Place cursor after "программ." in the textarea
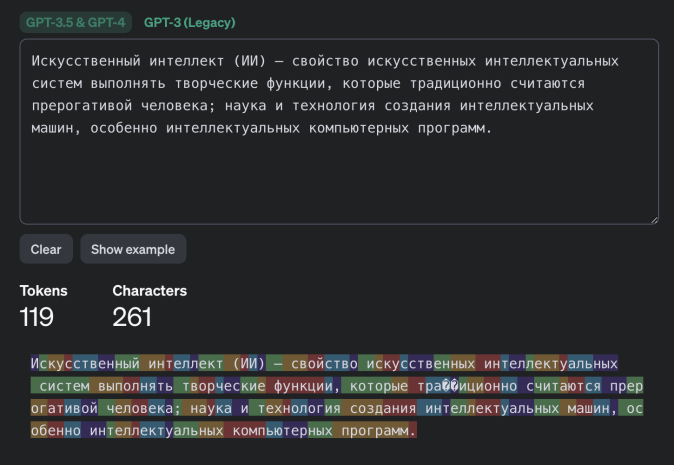The image size is (674, 465). (x=495, y=128)
